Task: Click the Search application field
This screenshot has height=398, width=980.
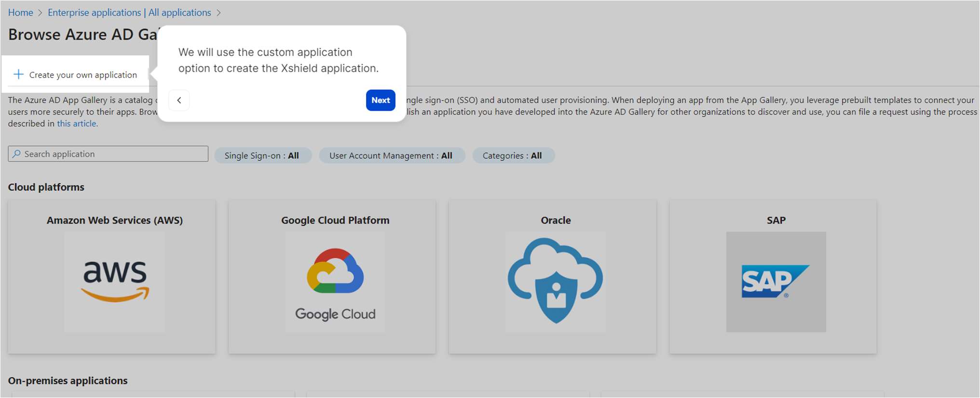Action: 113,154
